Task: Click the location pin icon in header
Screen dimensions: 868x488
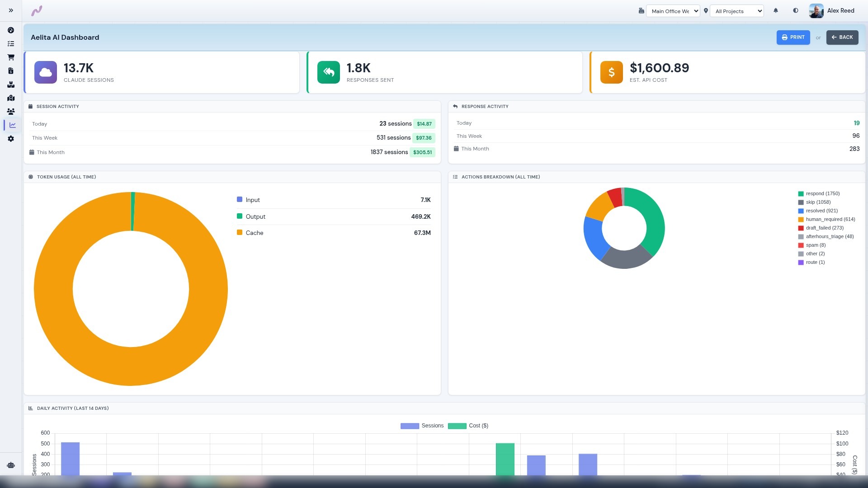Action: click(706, 11)
